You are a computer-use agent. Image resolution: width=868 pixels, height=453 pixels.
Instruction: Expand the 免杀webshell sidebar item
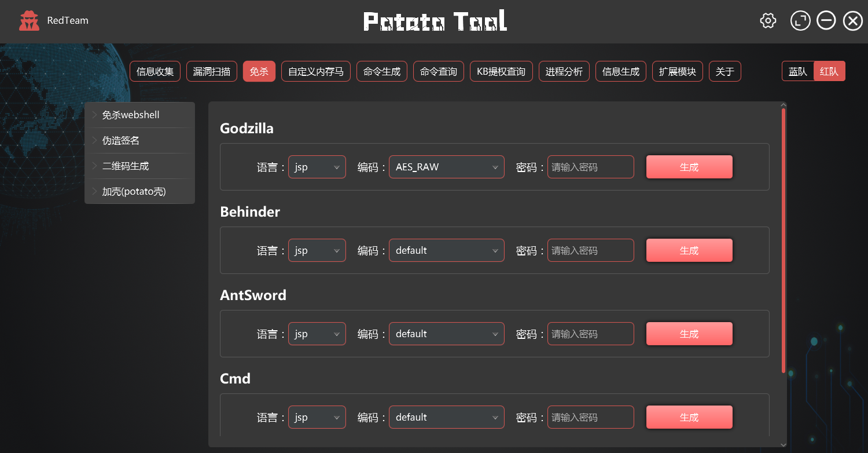click(x=139, y=115)
